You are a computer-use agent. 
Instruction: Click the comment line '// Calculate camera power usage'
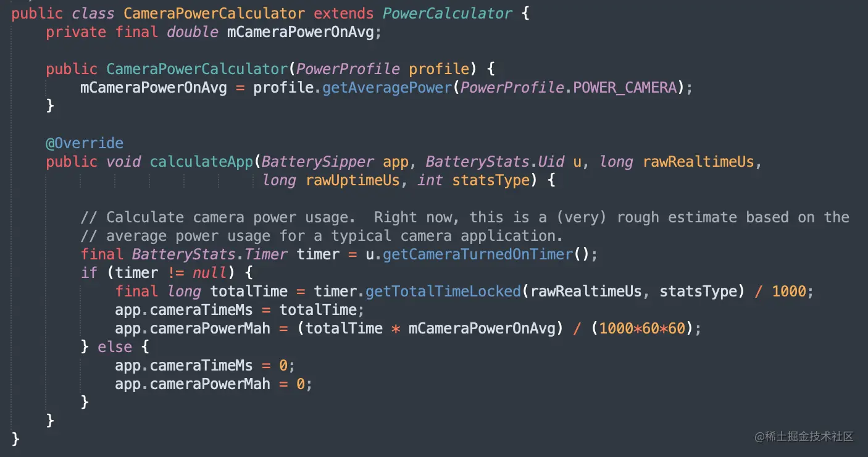(x=465, y=217)
